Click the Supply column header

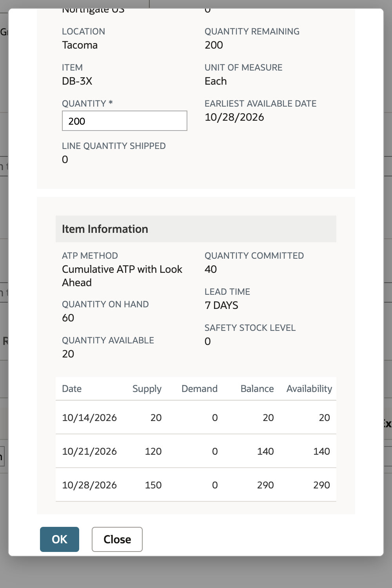click(147, 389)
